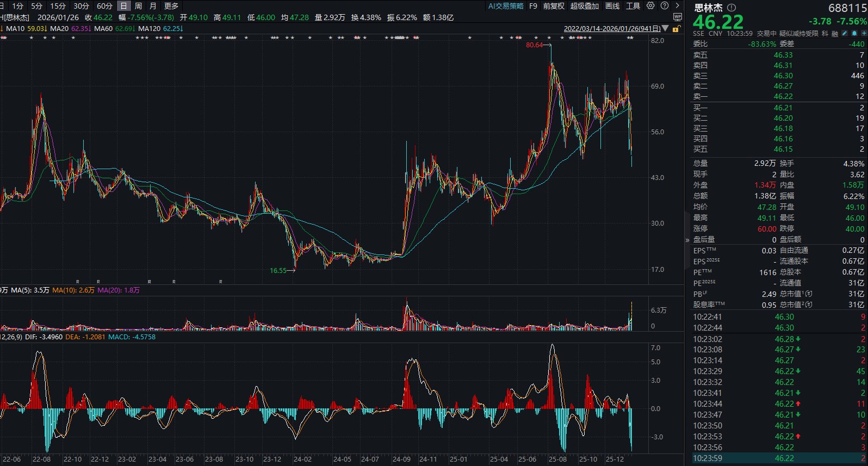Screen dimensions: 868x466
Task: Switch to 1分 chart period
Action: (18, 6)
